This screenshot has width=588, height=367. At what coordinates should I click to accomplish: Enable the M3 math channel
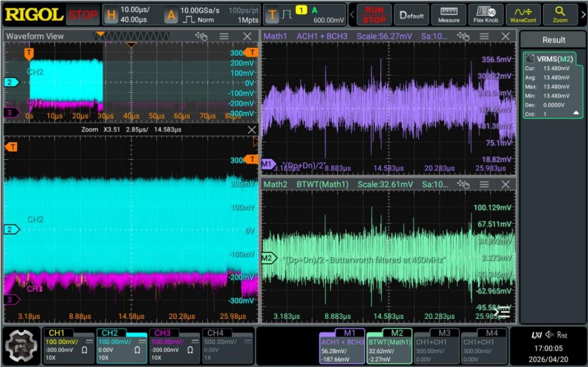pos(436,346)
